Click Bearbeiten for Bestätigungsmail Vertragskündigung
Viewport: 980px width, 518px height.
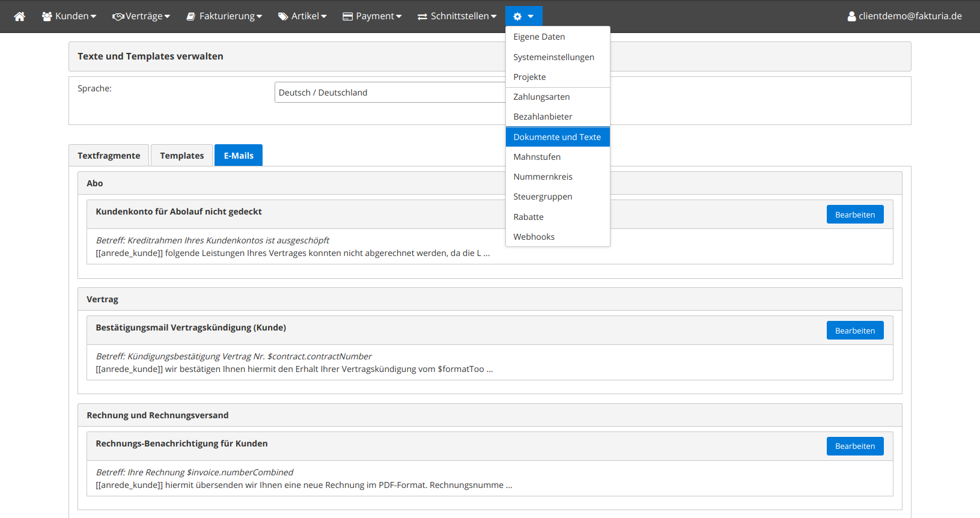coord(854,331)
